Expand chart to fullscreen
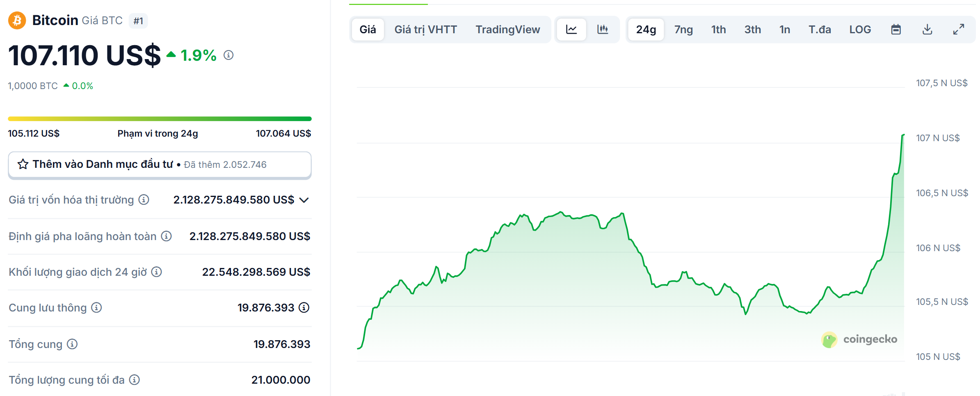Image resolution: width=980 pixels, height=396 pixels. (x=959, y=30)
